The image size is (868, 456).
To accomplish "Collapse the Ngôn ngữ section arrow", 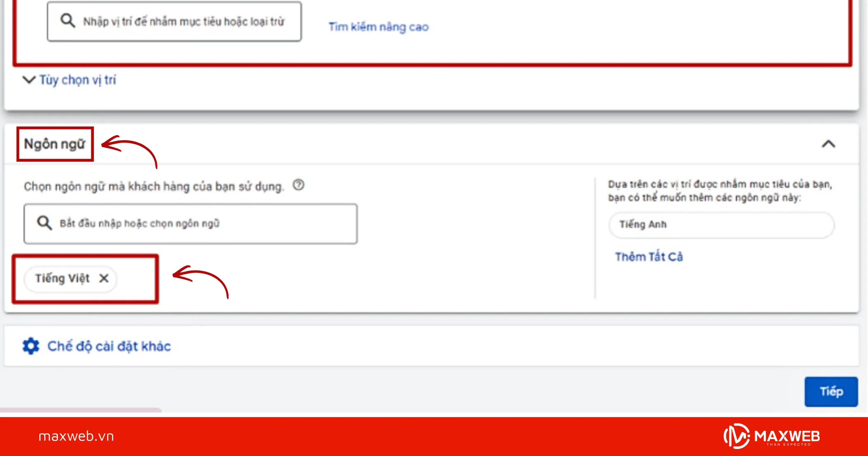I will (x=828, y=144).
